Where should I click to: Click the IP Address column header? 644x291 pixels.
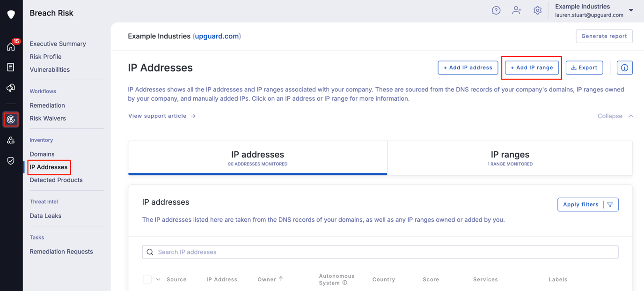coord(222,280)
